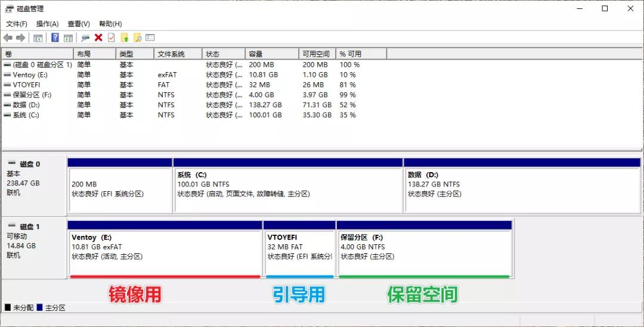Image resolution: width=644 pixels, height=327 pixels.
Task: Sort by the 可用空间 column header
Action: point(317,54)
